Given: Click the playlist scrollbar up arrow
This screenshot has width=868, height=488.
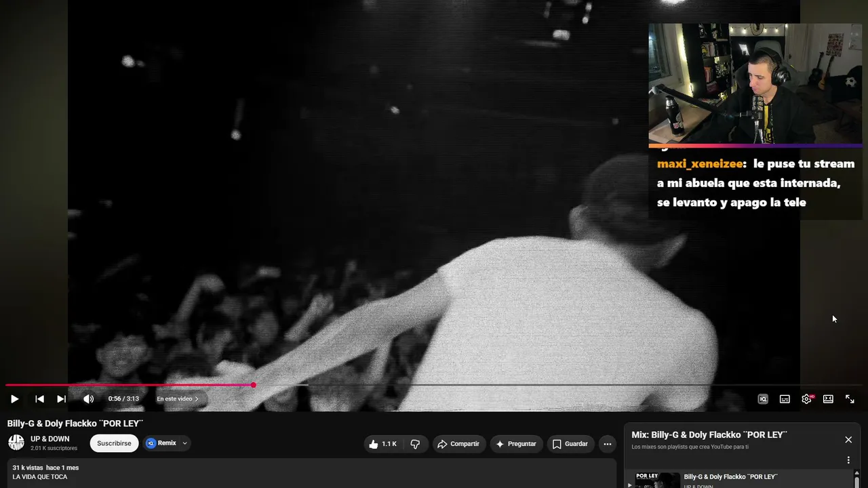Looking at the screenshot, I should [856, 474].
